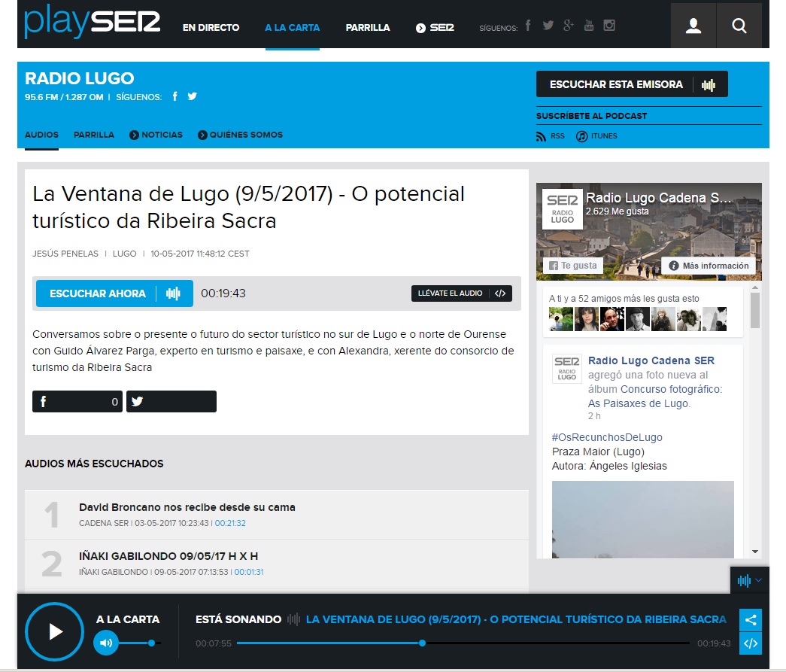Open the Parrilla item in top navigation

pos(368,28)
